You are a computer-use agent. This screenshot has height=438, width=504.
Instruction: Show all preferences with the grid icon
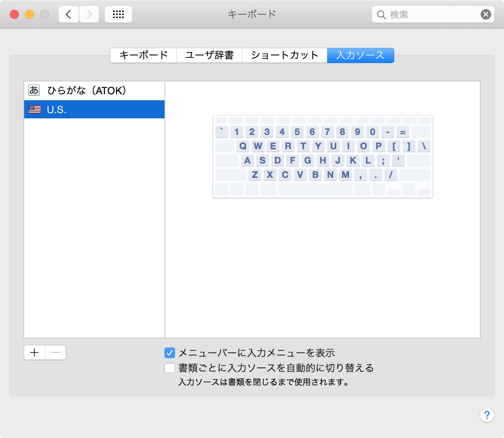click(x=118, y=15)
